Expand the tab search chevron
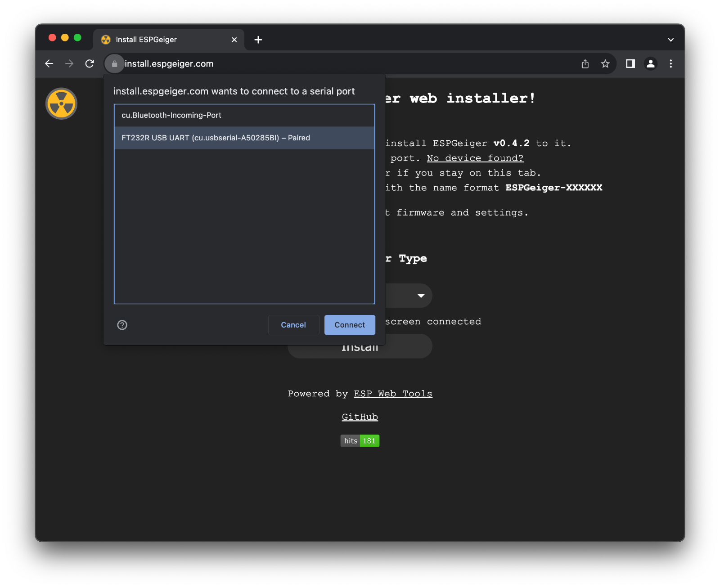 [671, 40]
